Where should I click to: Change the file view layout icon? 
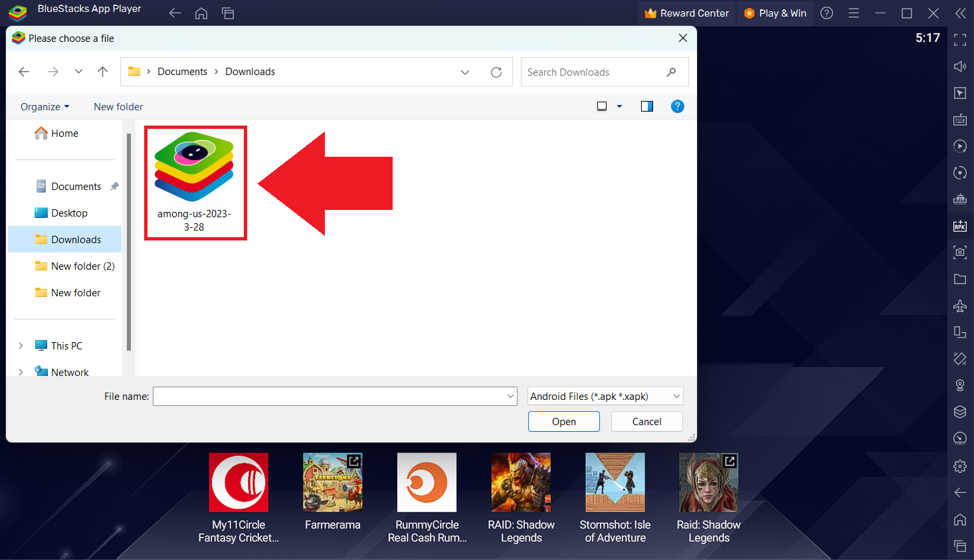pyautogui.click(x=602, y=106)
